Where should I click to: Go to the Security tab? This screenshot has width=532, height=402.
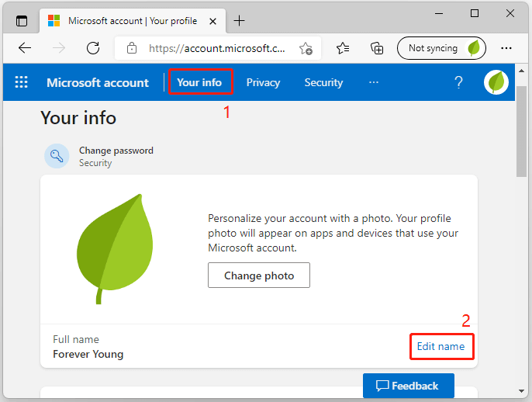(x=323, y=82)
